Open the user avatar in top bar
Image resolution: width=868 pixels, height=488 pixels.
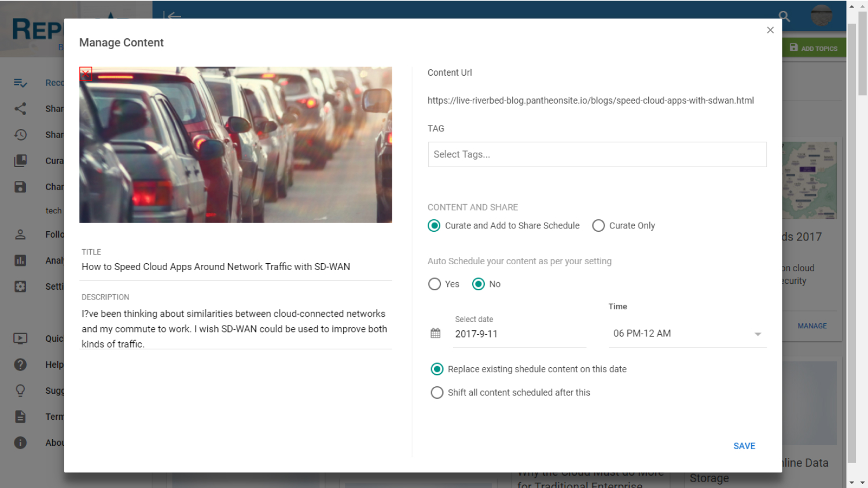(x=821, y=16)
